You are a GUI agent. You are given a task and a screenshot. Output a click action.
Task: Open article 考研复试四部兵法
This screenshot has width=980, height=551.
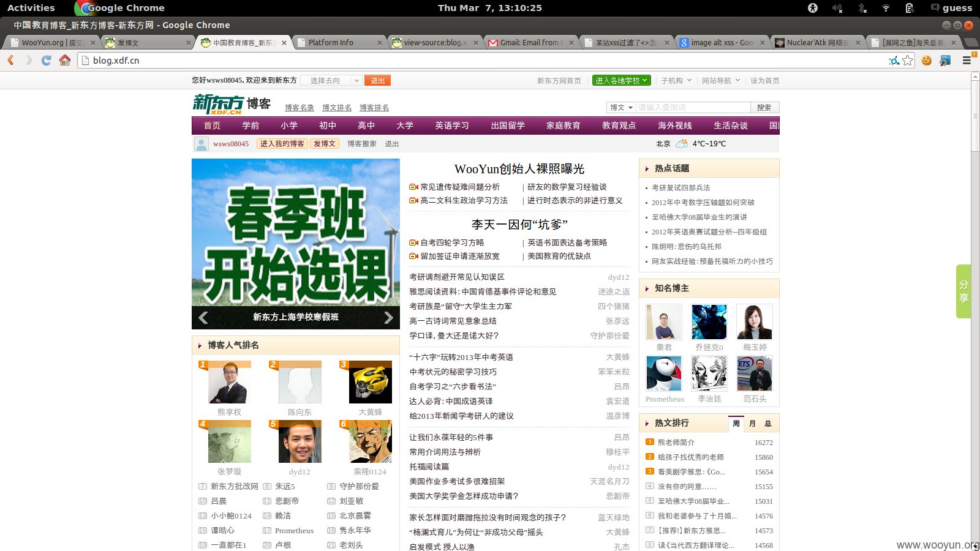681,188
